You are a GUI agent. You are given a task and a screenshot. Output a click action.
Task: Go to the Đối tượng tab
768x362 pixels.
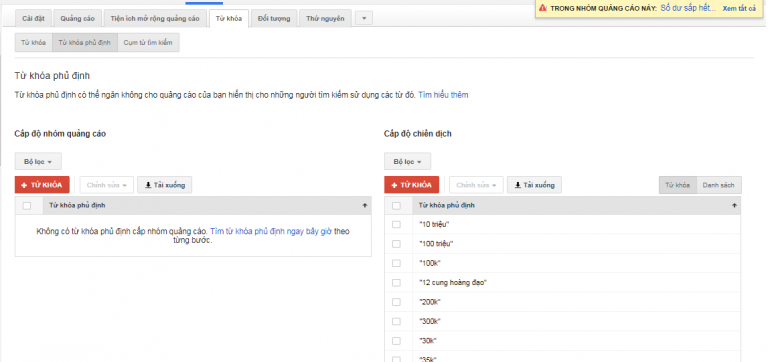[274, 19]
